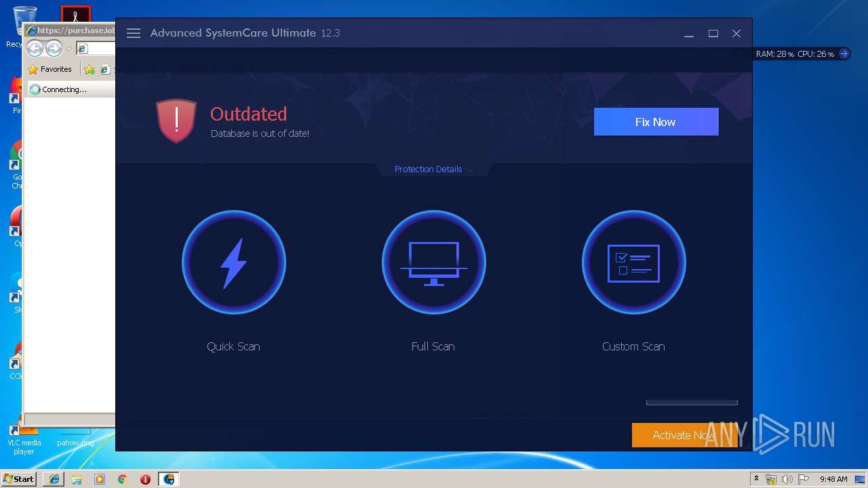This screenshot has width=868, height=488.
Task: Click the Activate Now button
Action: point(684,435)
